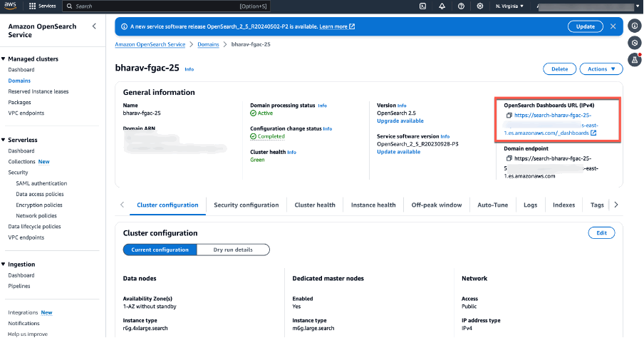The image size is (644, 338).
Task: Open Integrations in the sidebar
Action: point(23,312)
